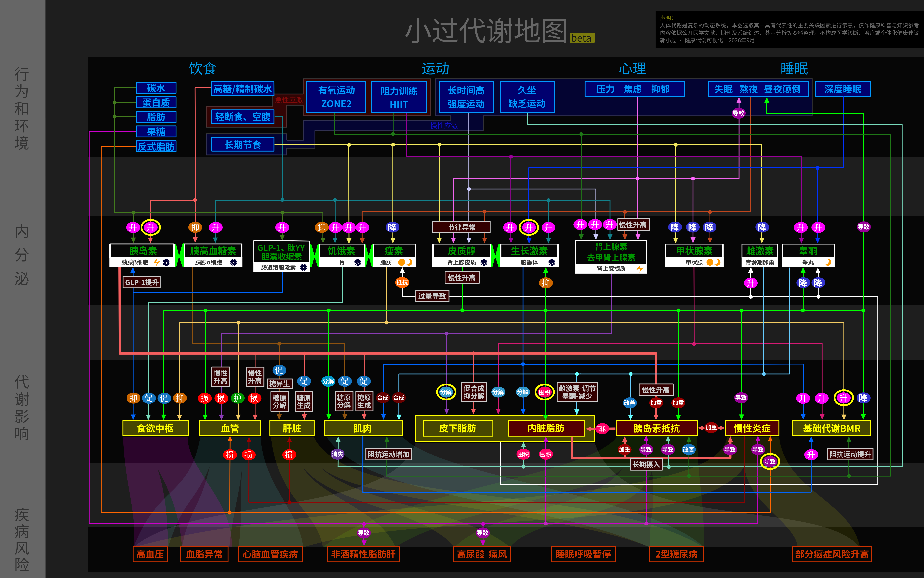
Task: Click the 流失 badge below 肌肉
Action: (337, 454)
